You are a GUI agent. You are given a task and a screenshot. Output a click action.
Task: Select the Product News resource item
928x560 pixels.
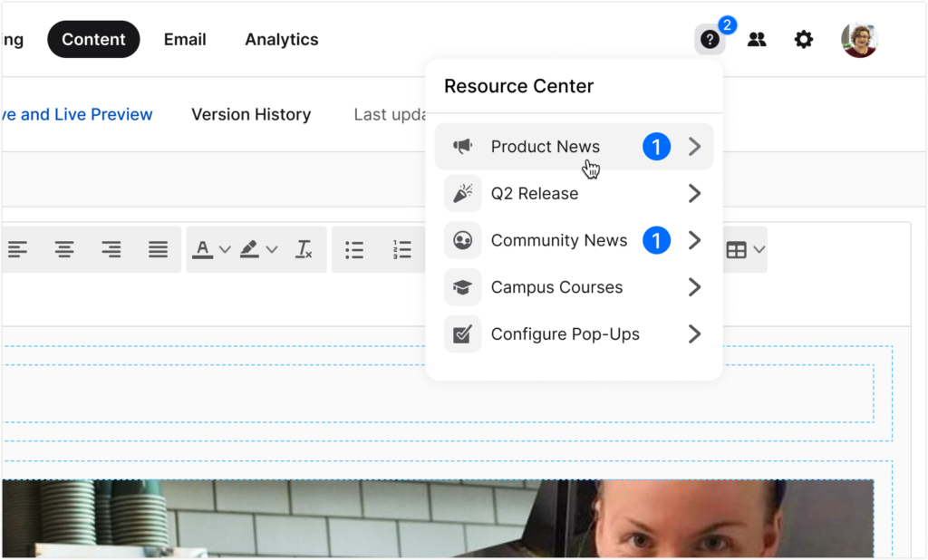545,146
